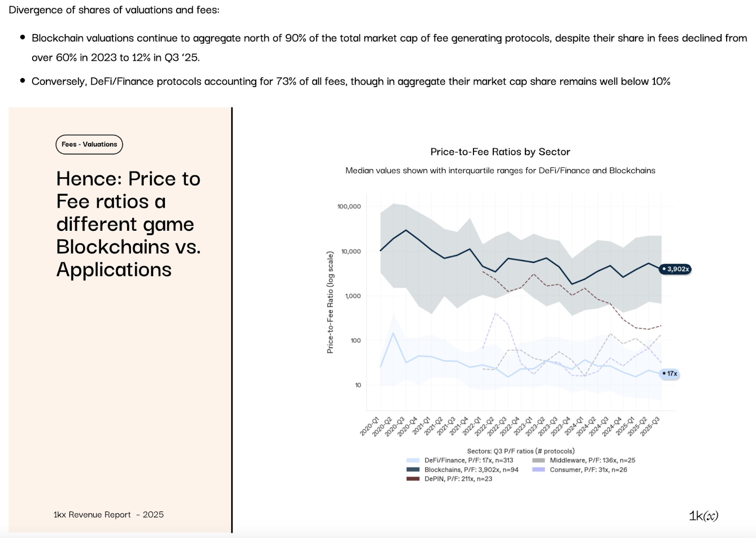Click the 3,902x data label badge
756x538 pixels.
pos(676,269)
